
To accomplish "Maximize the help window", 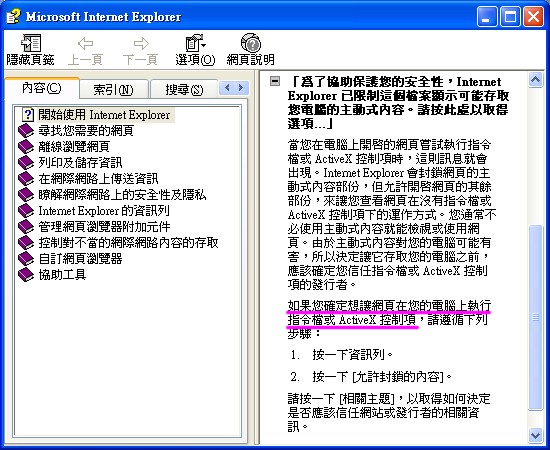I will 510,16.
